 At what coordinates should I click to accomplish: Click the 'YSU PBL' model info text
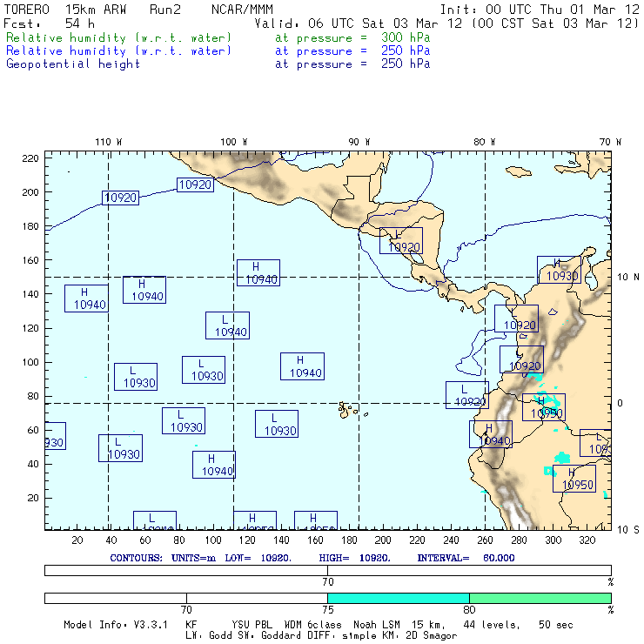click(x=252, y=625)
